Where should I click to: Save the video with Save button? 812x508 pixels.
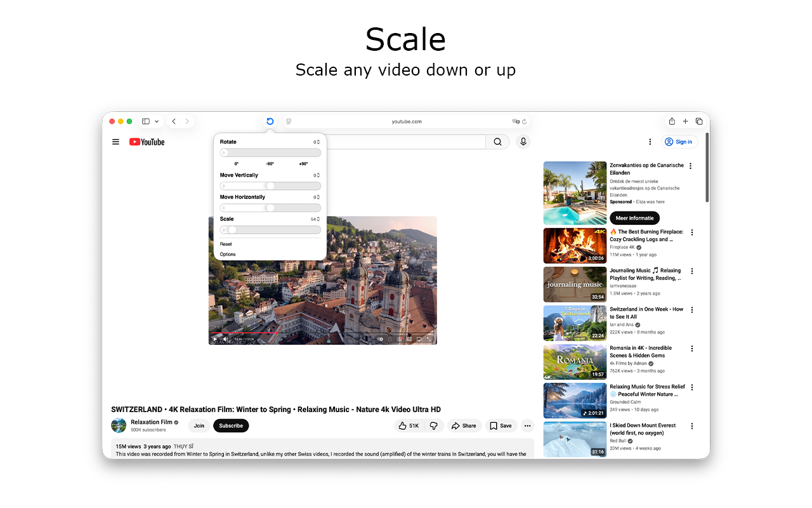(501, 425)
